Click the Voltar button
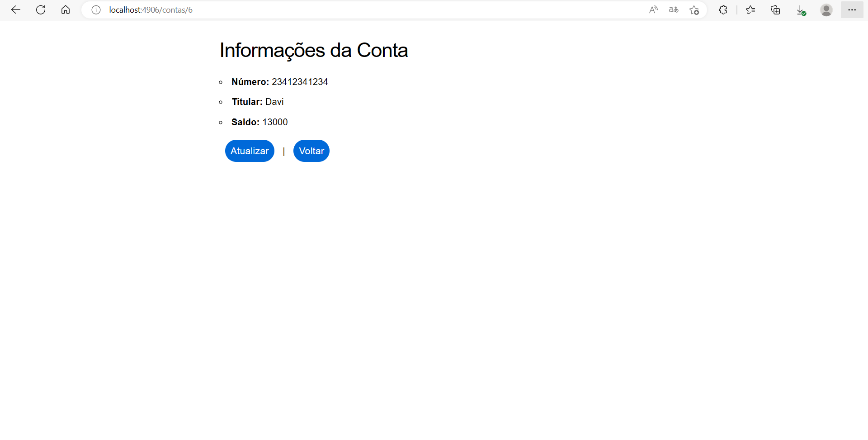 tap(311, 151)
